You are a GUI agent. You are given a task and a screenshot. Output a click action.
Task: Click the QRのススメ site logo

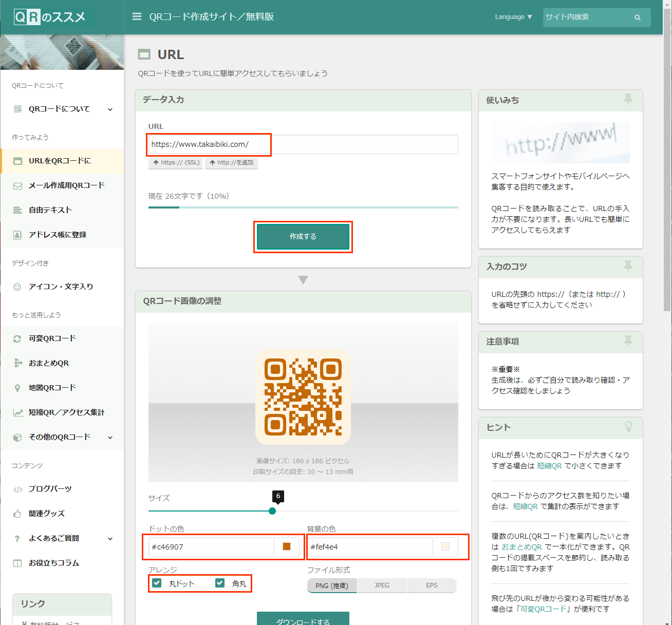tap(49, 17)
